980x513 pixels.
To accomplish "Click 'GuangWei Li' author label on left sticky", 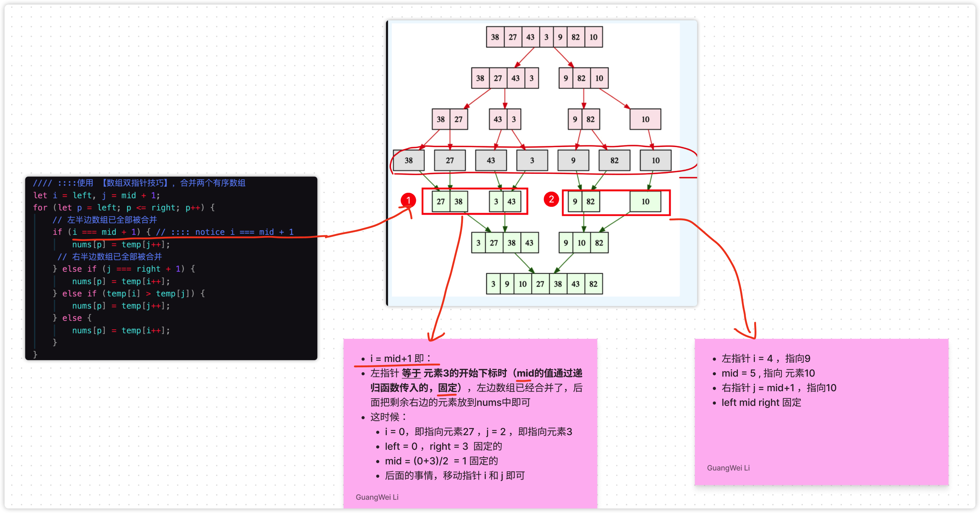I will click(377, 497).
